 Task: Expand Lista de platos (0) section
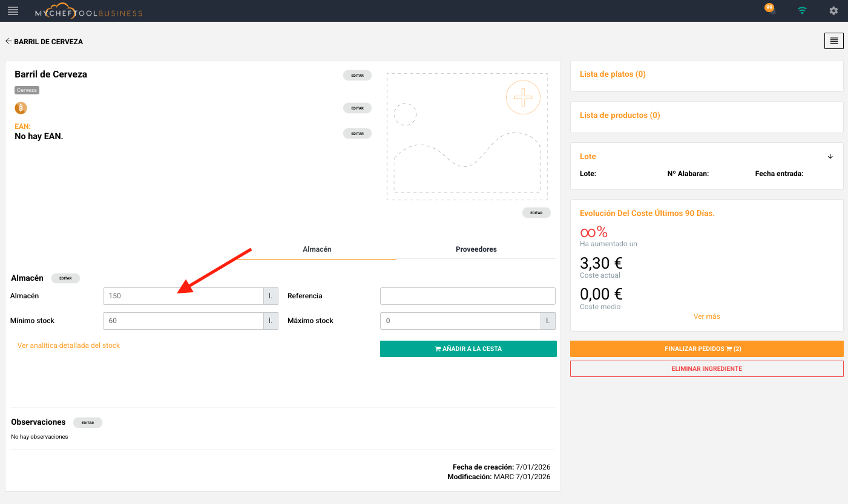pos(613,74)
